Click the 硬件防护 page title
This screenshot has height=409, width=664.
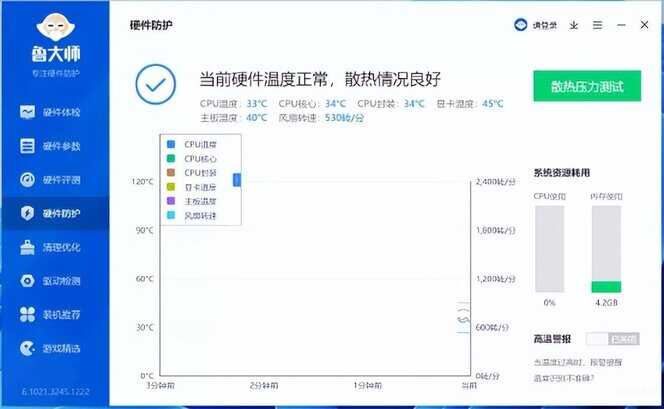(151, 25)
